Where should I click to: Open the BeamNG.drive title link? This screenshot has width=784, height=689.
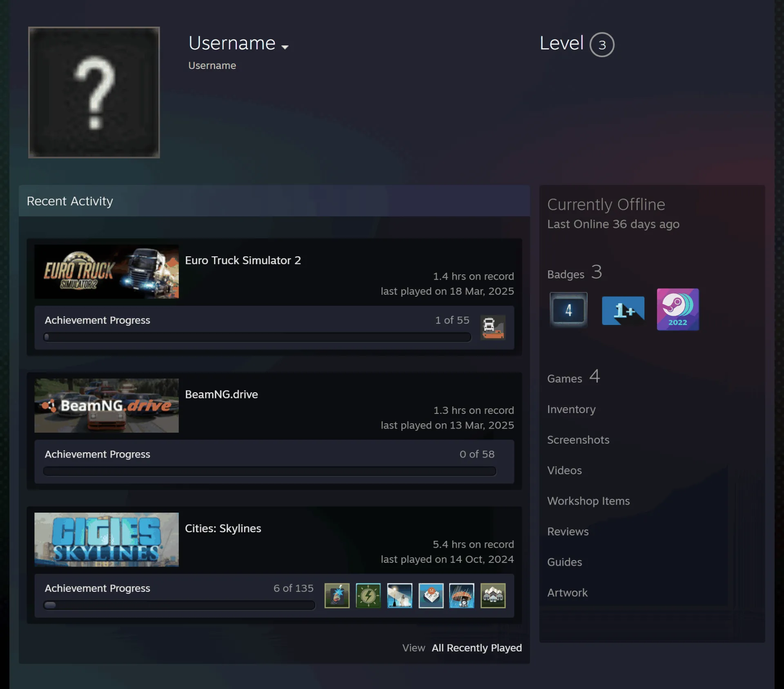pos(221,394)
